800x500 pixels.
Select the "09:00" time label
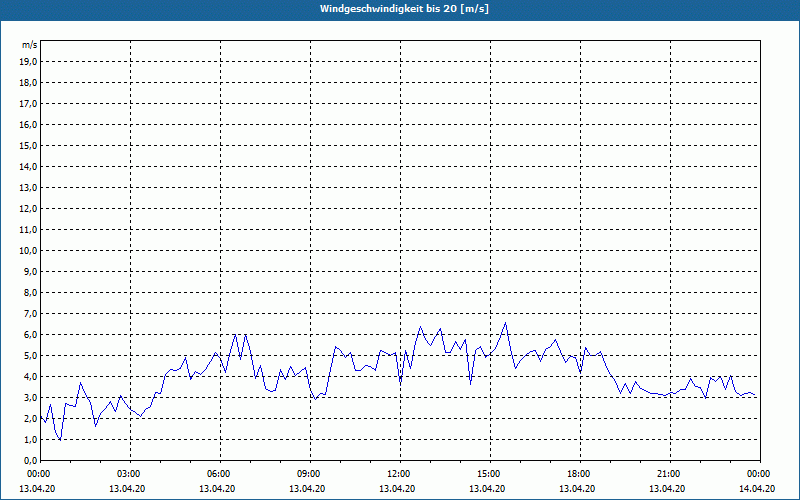click(310, 474)
